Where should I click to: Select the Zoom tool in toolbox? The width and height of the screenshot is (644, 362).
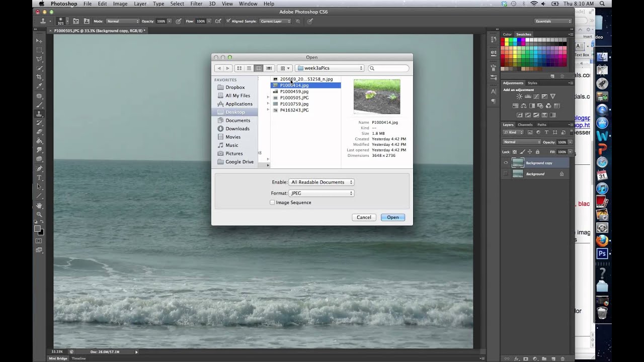click(39, 215)
